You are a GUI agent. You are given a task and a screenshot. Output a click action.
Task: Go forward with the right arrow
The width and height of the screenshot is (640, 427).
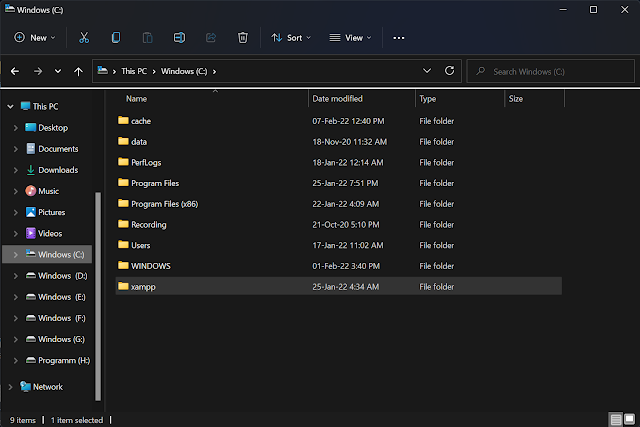(38, 71)
